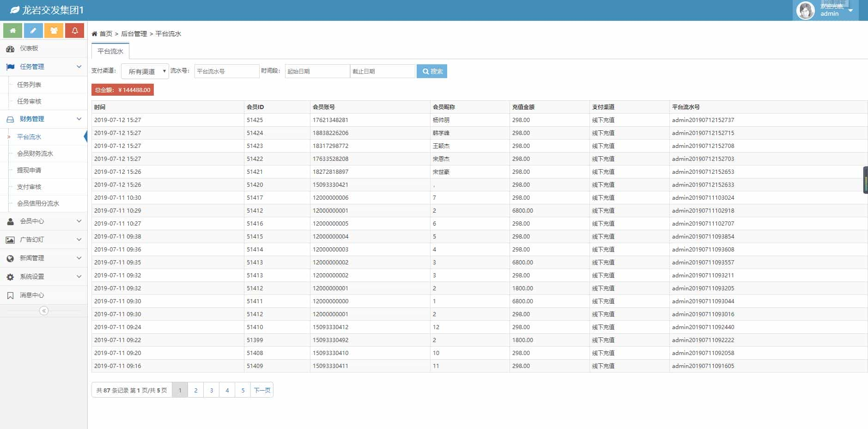Switch to the 平台流水 tab
868x429 pixels.
110,51
